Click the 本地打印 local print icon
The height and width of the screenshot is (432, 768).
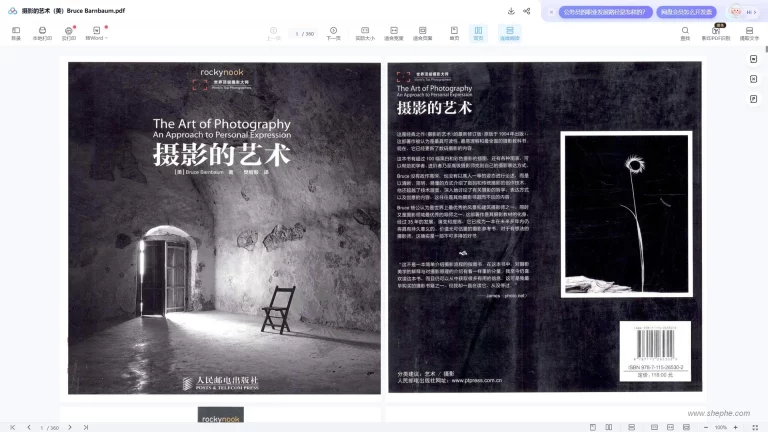[x=41, y=33]
